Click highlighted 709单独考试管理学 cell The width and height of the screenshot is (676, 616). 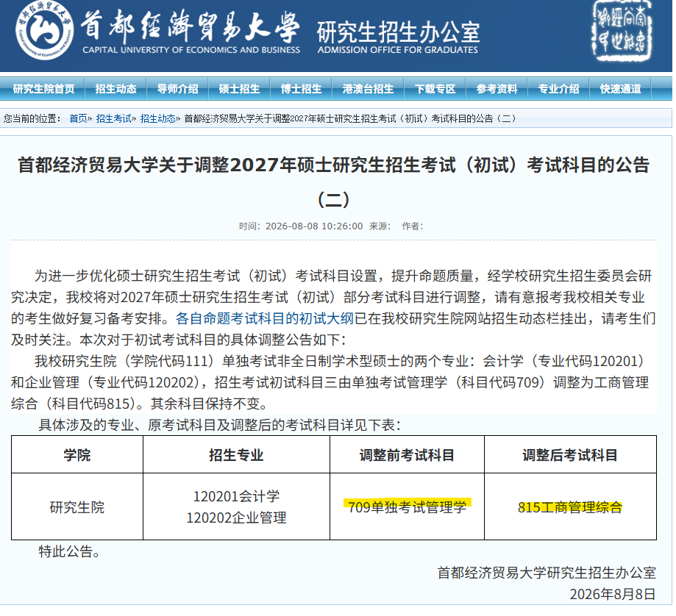(x=407, y=507)
